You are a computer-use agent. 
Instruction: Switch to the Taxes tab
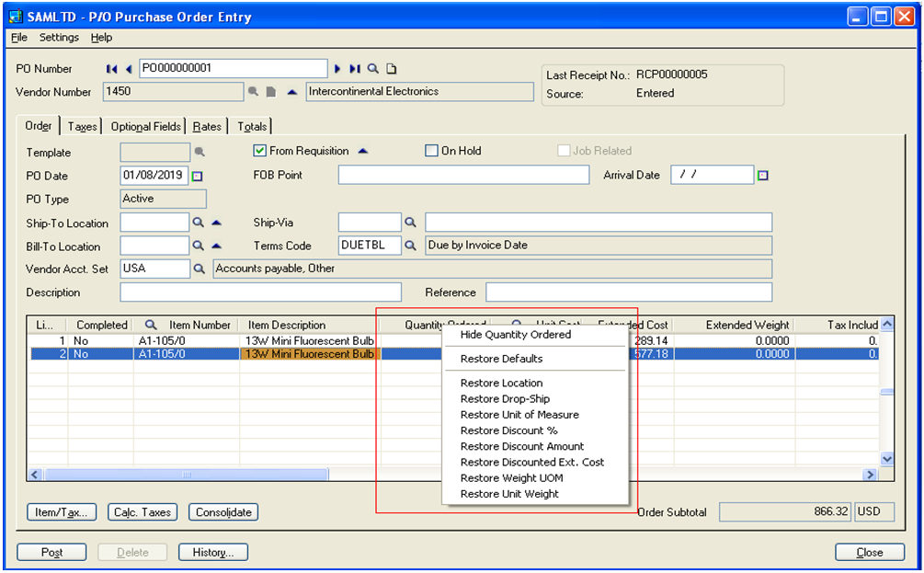tap(82, 126)
